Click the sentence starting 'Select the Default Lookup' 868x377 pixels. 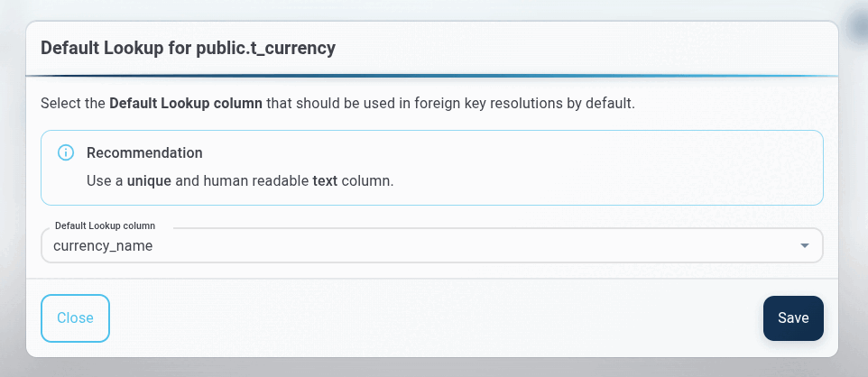pos(337,104)
